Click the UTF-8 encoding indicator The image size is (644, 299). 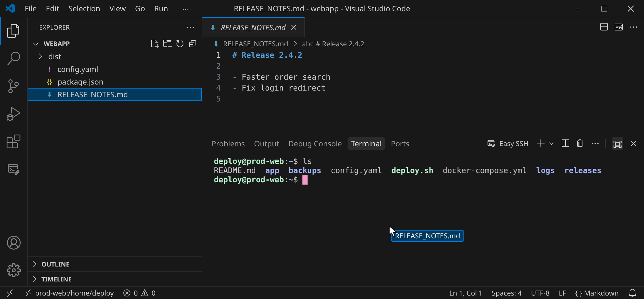(x=540, y=293)
